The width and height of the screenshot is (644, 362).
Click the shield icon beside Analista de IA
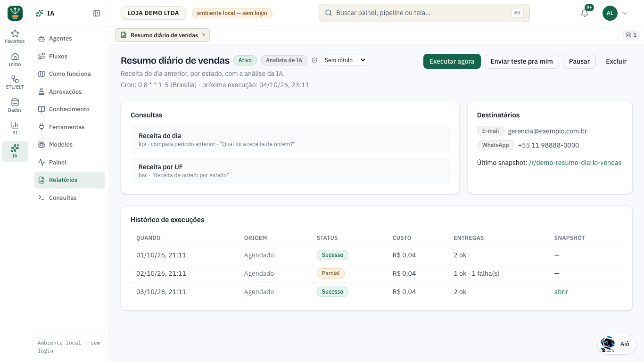coord(314,60)
